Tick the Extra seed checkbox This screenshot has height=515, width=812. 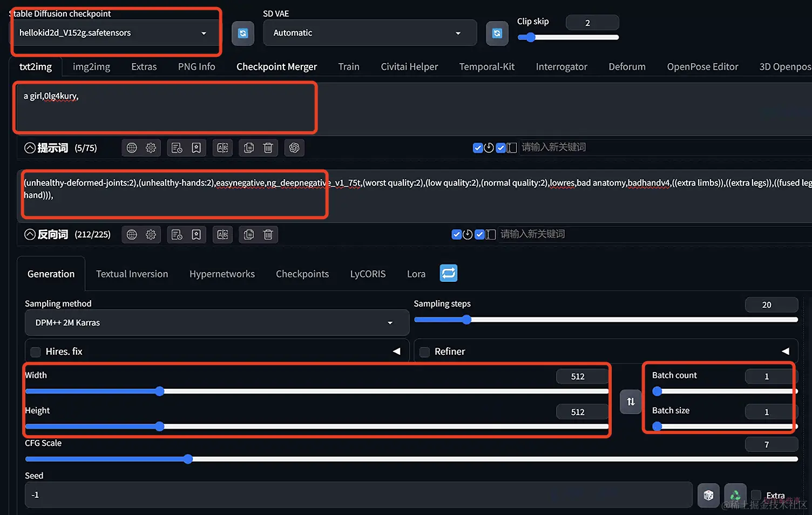[756, 495]
